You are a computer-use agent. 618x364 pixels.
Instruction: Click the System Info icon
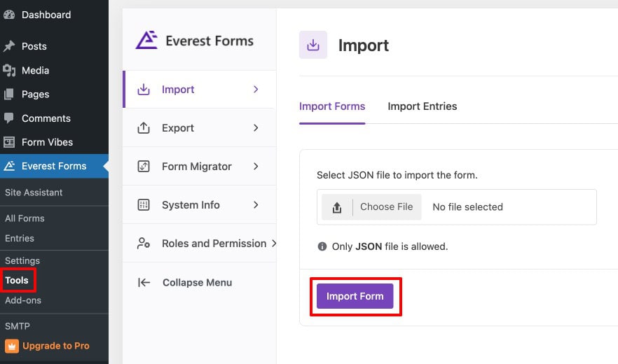[x=144, y=205]
